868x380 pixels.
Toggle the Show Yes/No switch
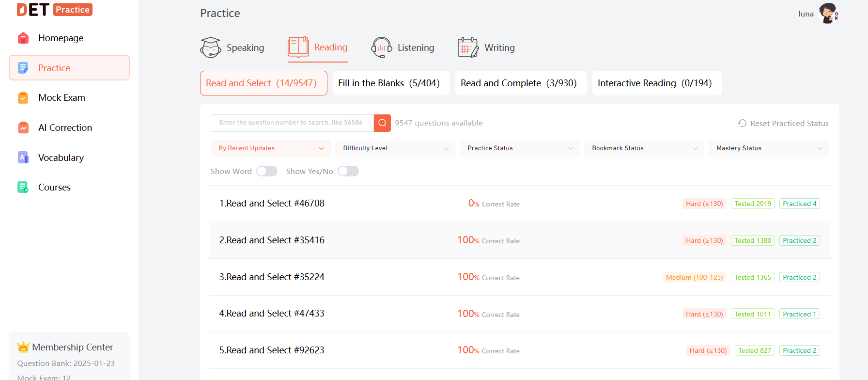pos(348,171)
